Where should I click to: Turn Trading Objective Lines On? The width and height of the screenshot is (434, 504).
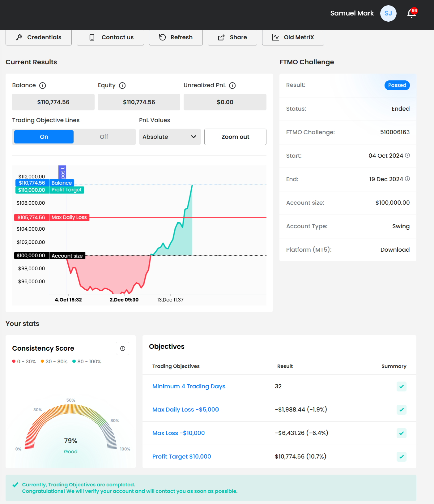pyautogui.click(x=44, y=137)
